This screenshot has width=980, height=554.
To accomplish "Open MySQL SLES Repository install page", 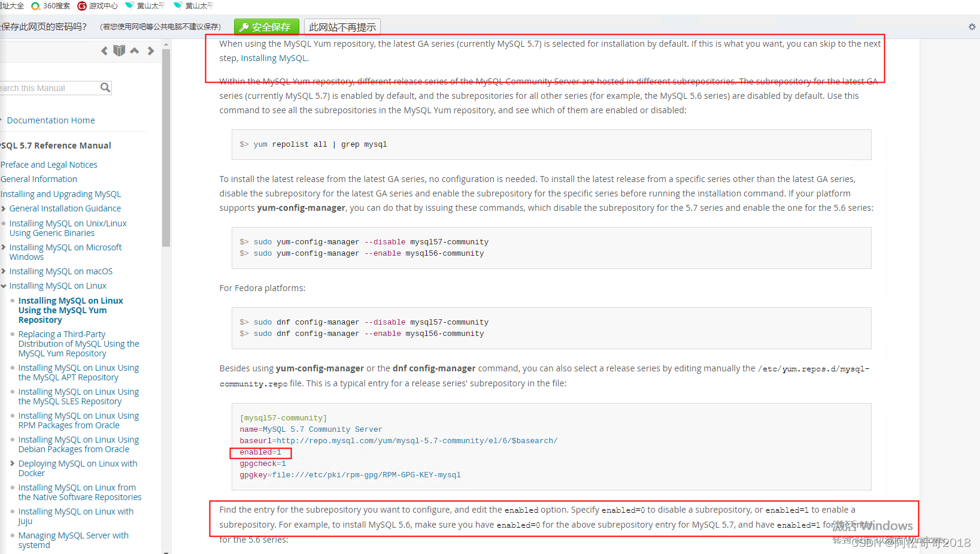I will point(78,396).
